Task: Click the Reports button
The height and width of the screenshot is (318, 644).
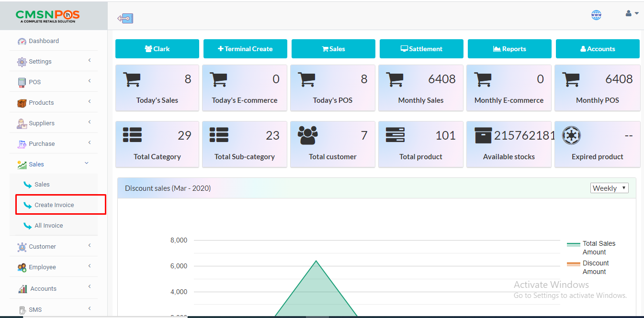Action: 509,49
